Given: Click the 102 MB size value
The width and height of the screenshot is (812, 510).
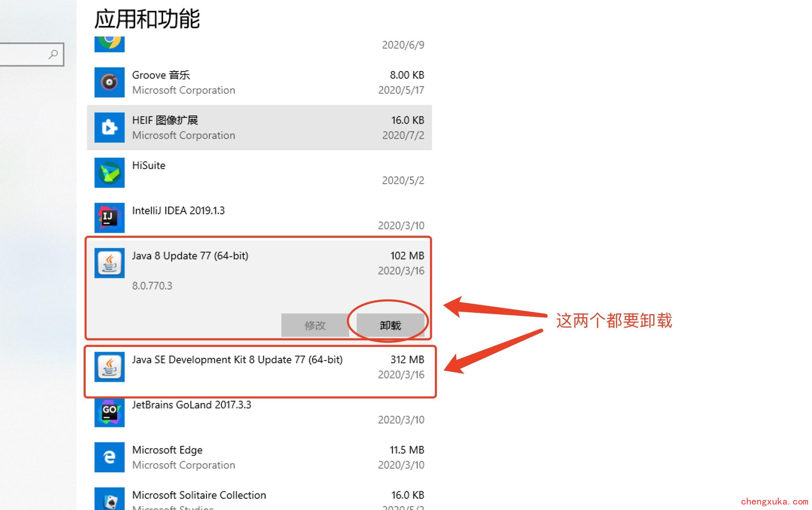Looking at the screenshot, I should point(407,256).
